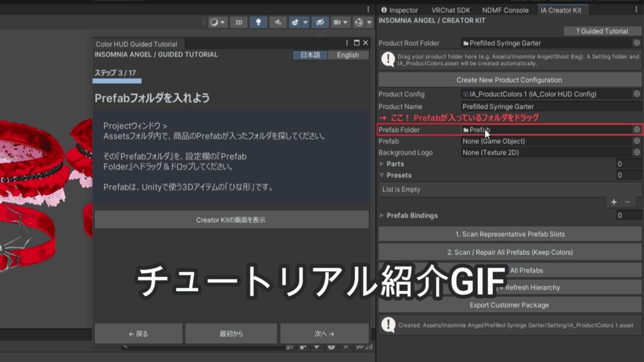Toggle hidden objects visibility eye icon
Viewport: 644px width, 362px height.
(320, 22)
